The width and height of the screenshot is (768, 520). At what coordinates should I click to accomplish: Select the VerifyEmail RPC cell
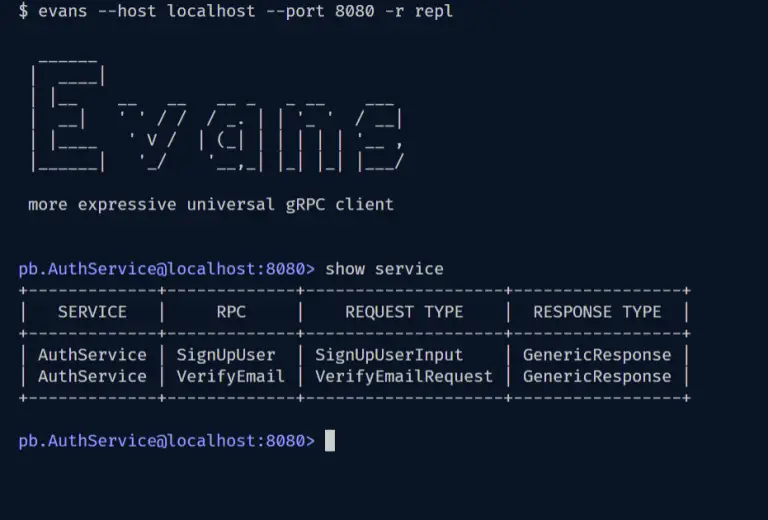pyautogui.click(x=231, y=377)
